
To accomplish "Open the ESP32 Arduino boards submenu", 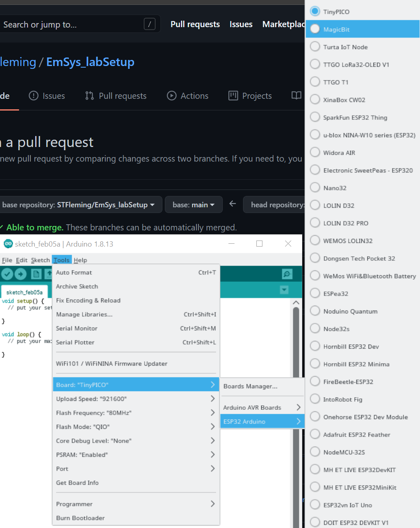I will (262, 422).
